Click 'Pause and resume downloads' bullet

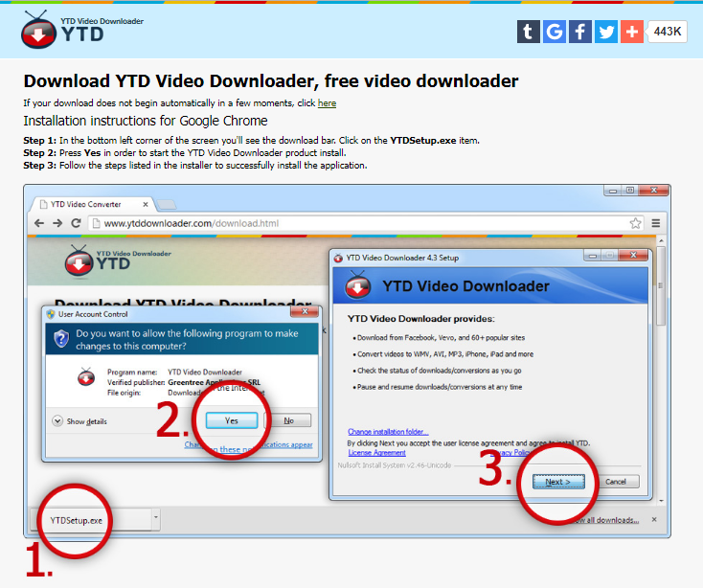(437, 387)
